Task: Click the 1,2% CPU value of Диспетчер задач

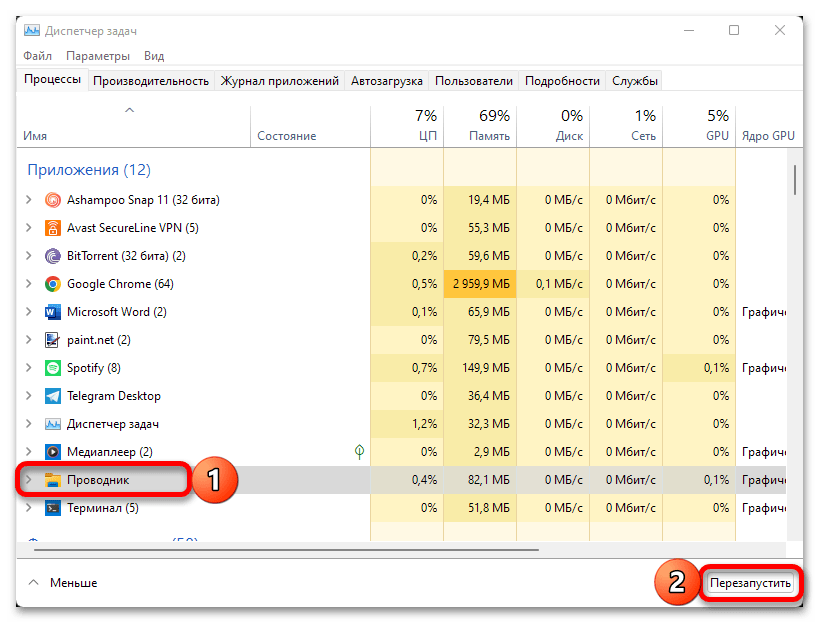Action: click(x=424, y=424)
